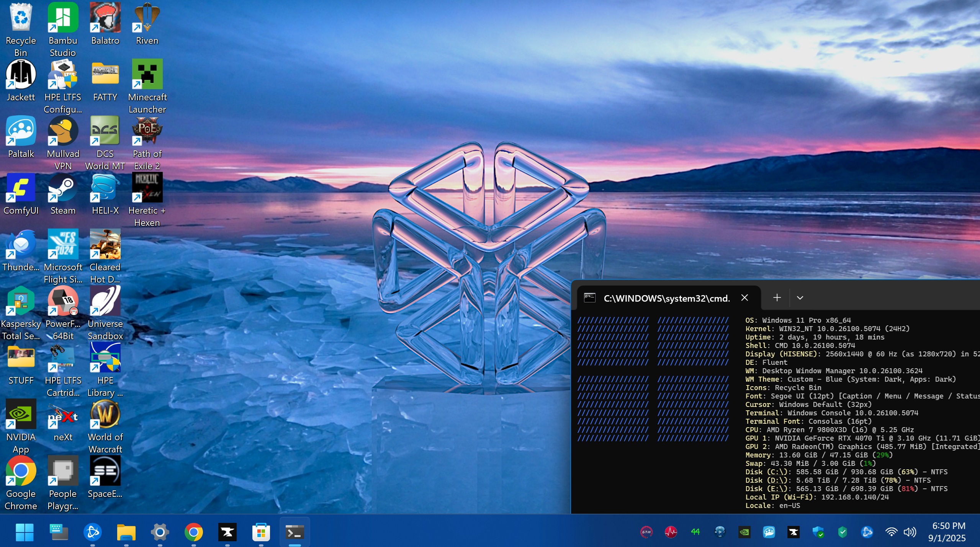Image resolution: width=980 pixels, height=547 pixels.
Task: Open the Steam desktop shortcut
Action: (x=63, y=188)
